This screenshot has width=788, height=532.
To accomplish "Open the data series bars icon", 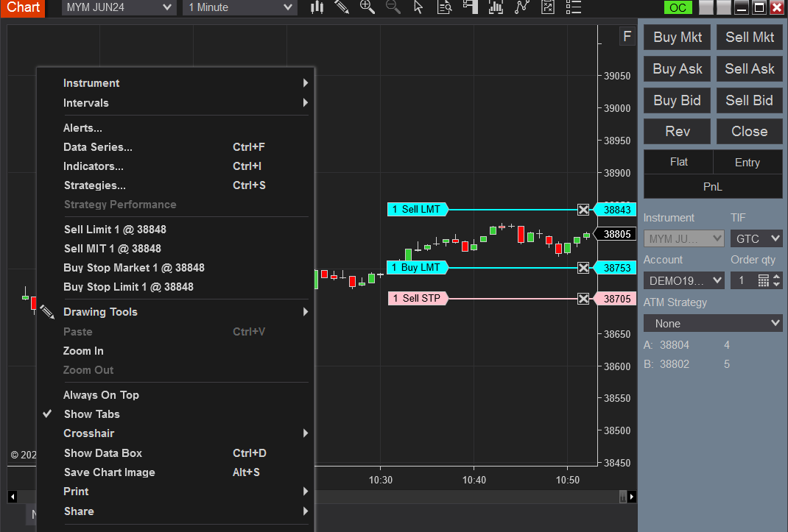I will (x=496, y=7).
